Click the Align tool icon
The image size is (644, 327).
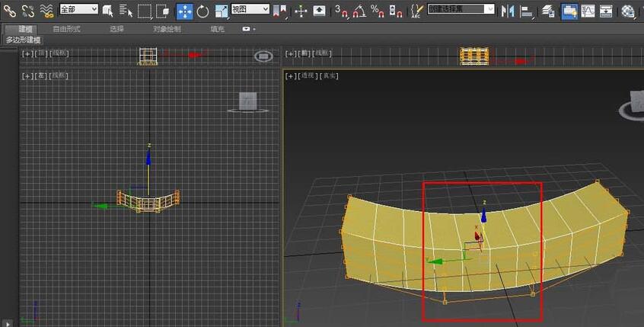pyautogui.click(x=526, y=11)
